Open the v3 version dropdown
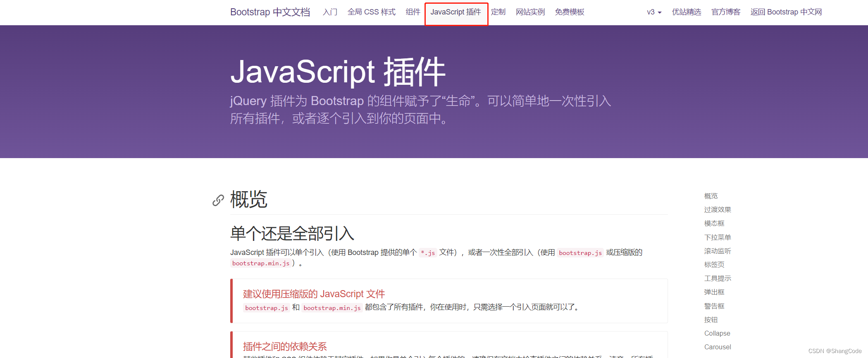868x358 pixels. pos(654,12)
